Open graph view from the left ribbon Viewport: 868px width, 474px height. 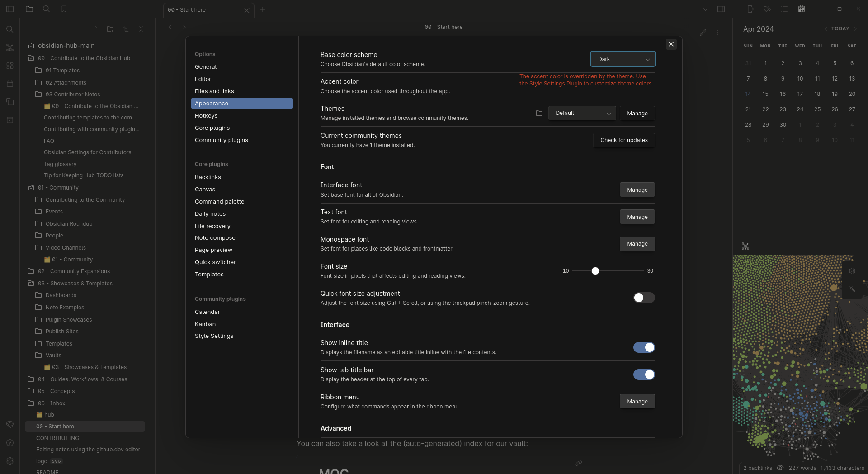click(10, 47)
